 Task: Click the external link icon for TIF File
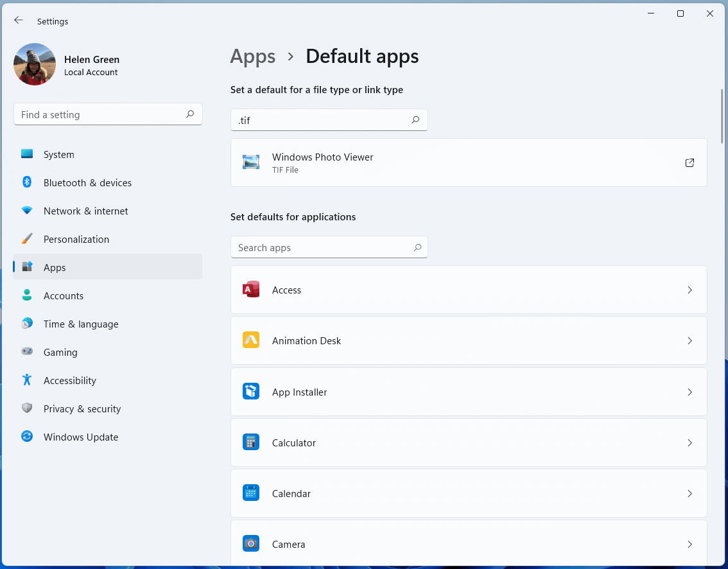point(689,162)
